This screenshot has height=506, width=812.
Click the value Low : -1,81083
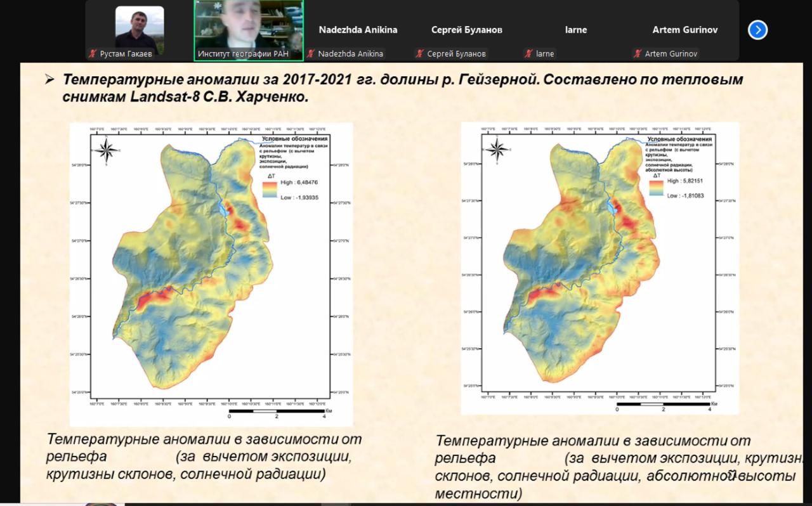click(686, 196)
